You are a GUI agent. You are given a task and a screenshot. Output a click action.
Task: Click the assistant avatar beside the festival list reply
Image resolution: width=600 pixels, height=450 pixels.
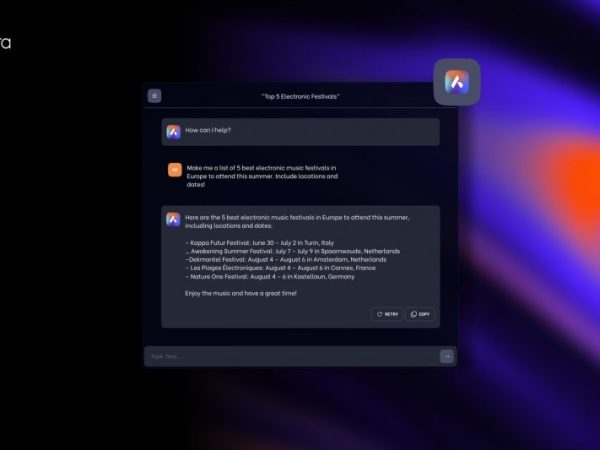pyautogui.click(x=173, y=220)
